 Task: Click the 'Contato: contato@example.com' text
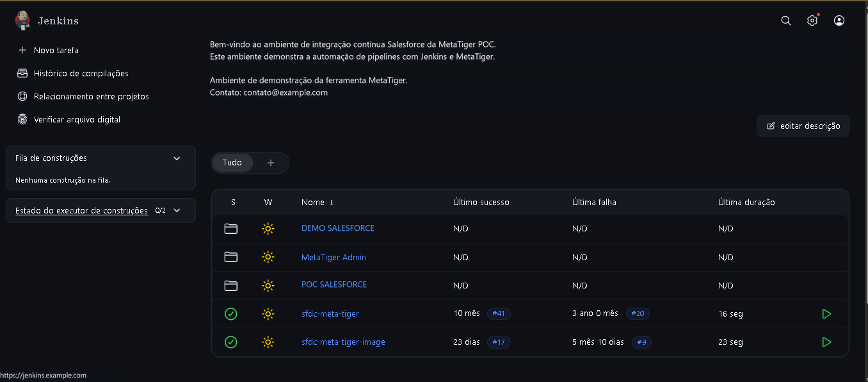pos(269,92)
